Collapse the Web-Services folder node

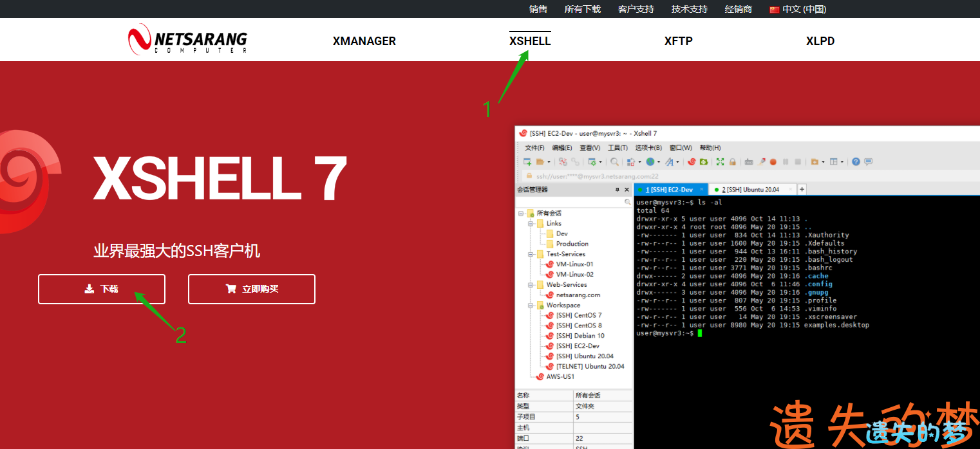tap(531, 284)
